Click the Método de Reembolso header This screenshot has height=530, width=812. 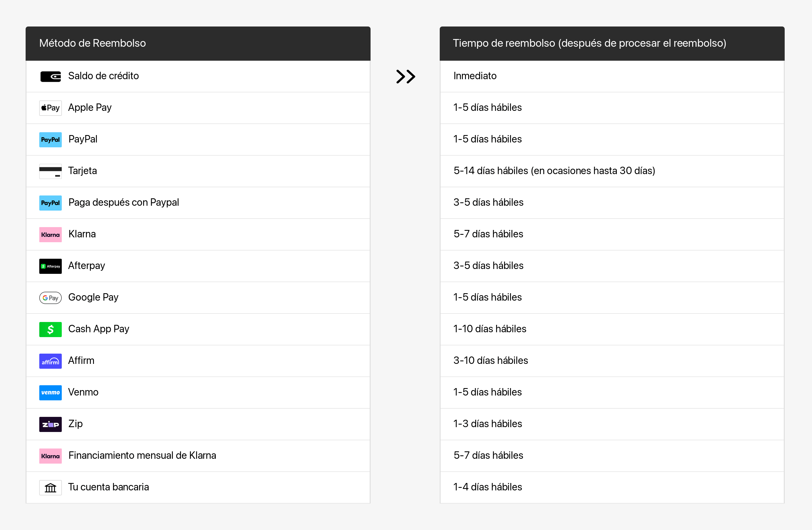(92, 43)
